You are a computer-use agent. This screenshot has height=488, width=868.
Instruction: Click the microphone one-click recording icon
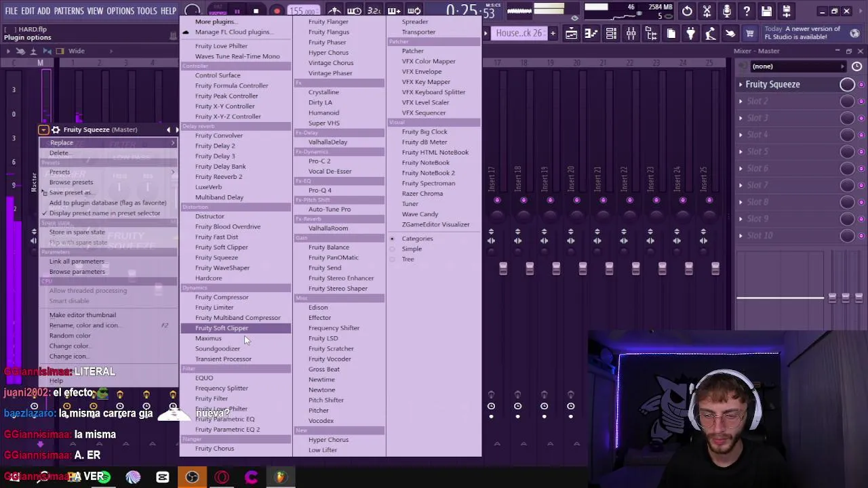pos(726,11)
